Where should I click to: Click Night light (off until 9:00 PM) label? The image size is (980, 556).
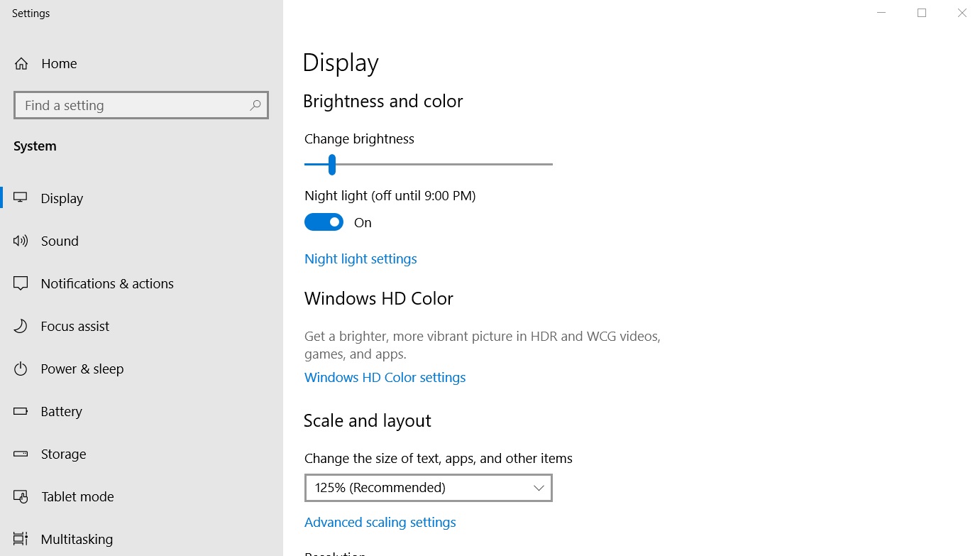tap(390, 195)
